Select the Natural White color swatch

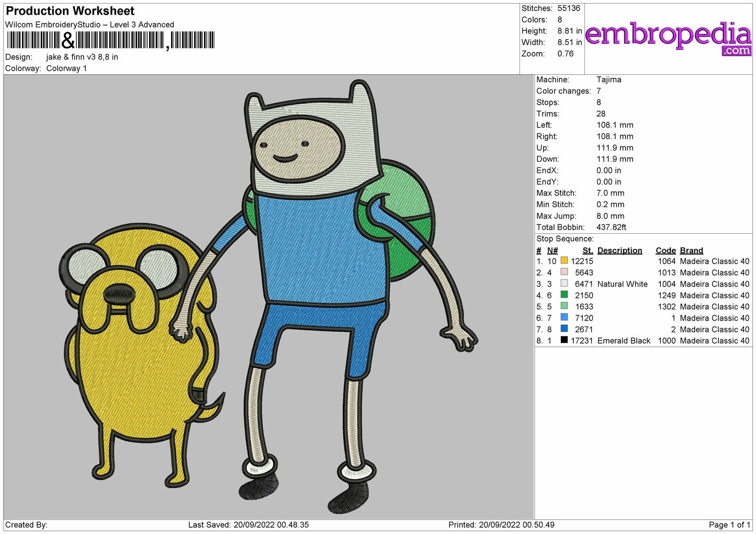[x=564, y=283]
